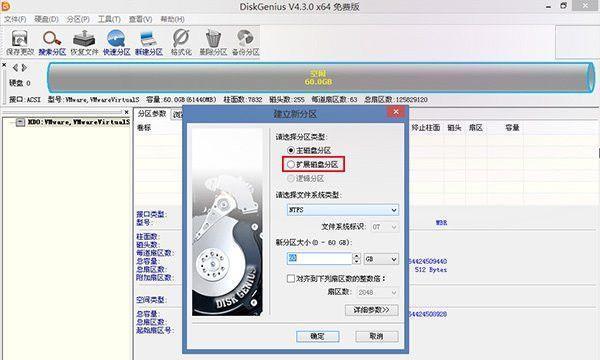Click Detailed Parameters (详细参数>>) button
600x360 pixels.
pos(372,310)
